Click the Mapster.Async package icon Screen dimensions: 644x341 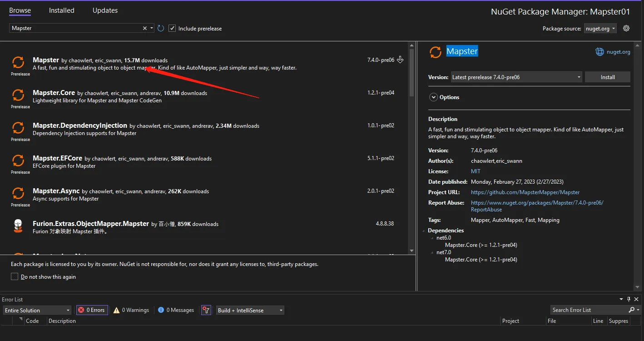pyautogui.click(x=18, y=193)
